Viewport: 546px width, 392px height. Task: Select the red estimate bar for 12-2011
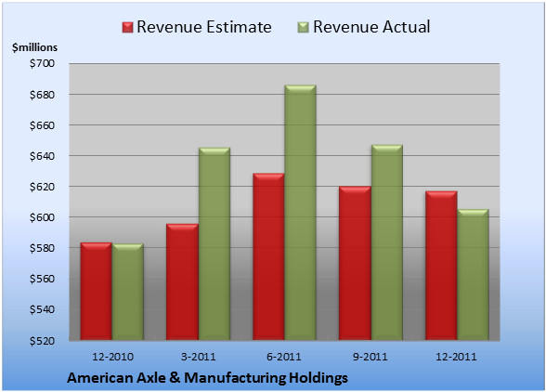(x=441, y=266)
